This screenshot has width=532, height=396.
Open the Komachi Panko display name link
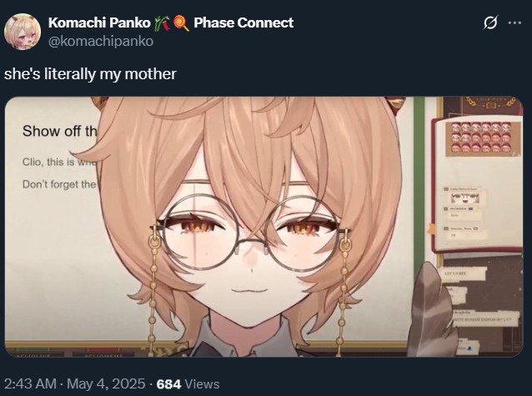coord(99,23)
